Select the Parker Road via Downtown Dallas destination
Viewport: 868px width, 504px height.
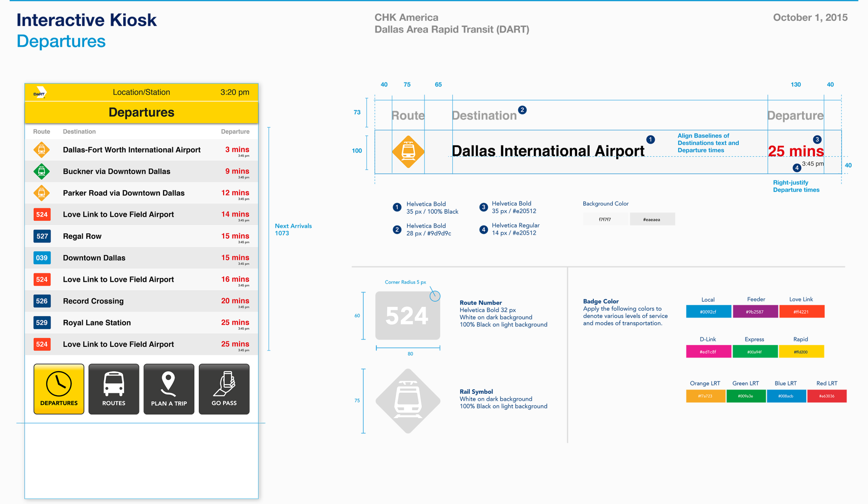[124, 193]
